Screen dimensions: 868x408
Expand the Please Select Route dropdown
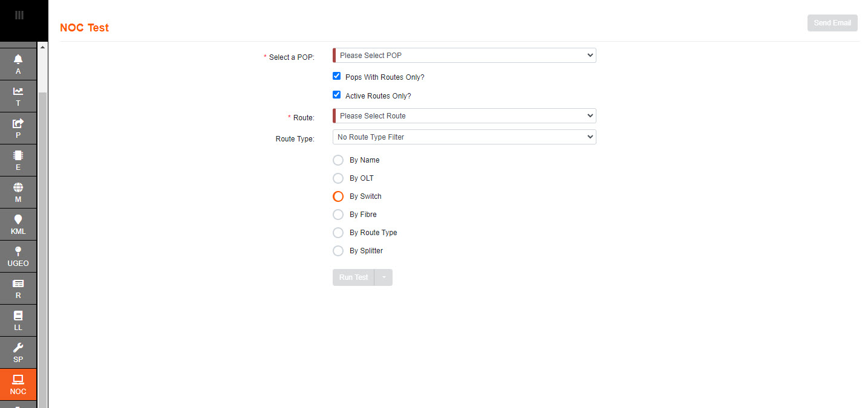click(x=464, y=116)
